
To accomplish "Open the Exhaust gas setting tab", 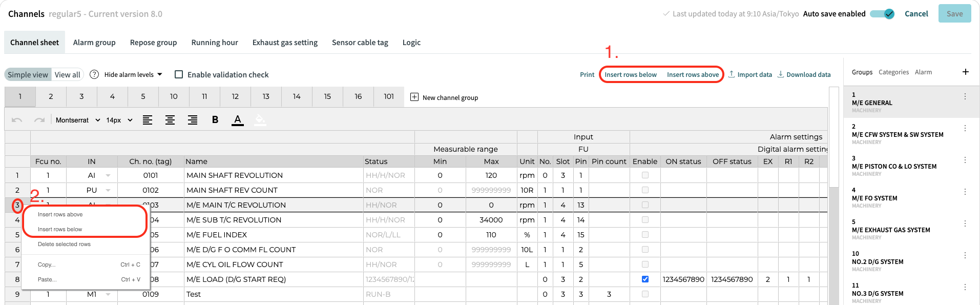I will click(285, 43).
